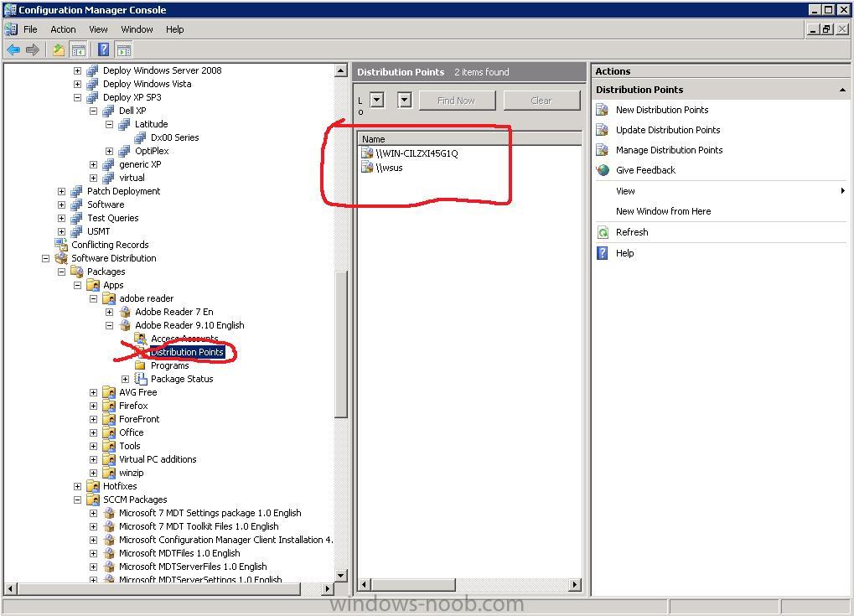This screenshot has width=854, height=616.
Task: Click the SCCM Packages folder icon
Action: click(93, 500)
